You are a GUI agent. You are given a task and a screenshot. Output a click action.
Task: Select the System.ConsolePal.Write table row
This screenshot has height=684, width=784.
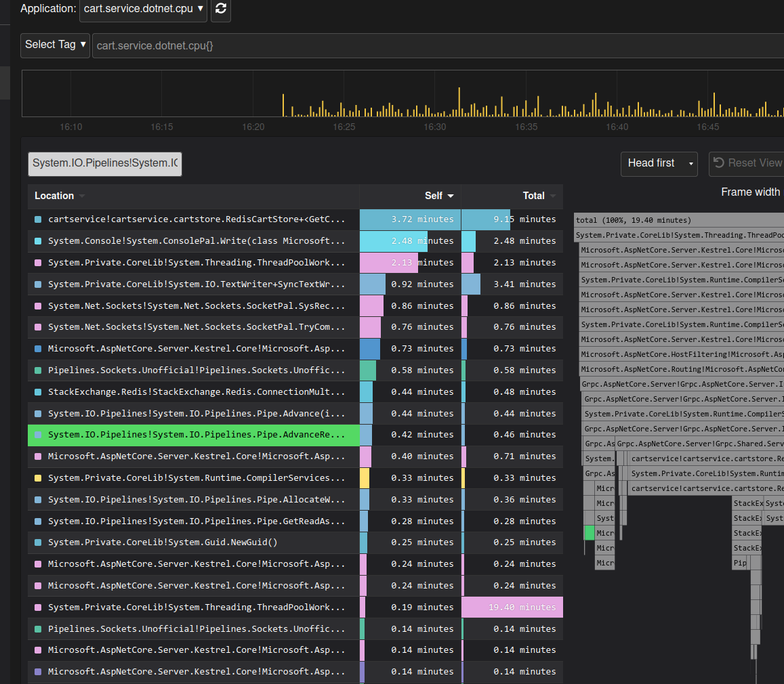295,241
